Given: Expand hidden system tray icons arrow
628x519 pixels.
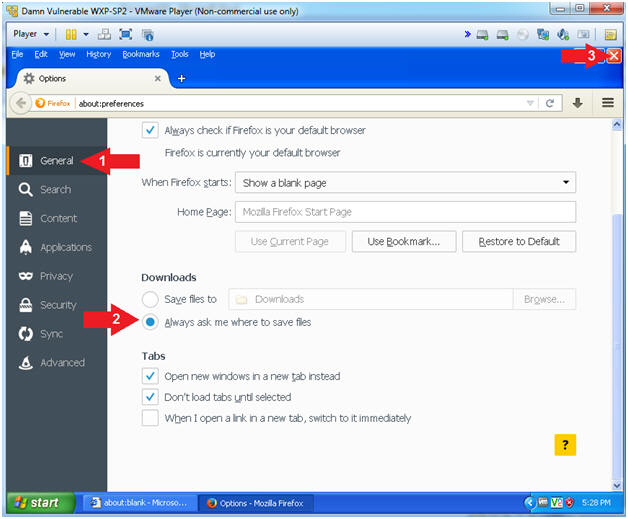Looking at the screenshot, I should 530,502.
